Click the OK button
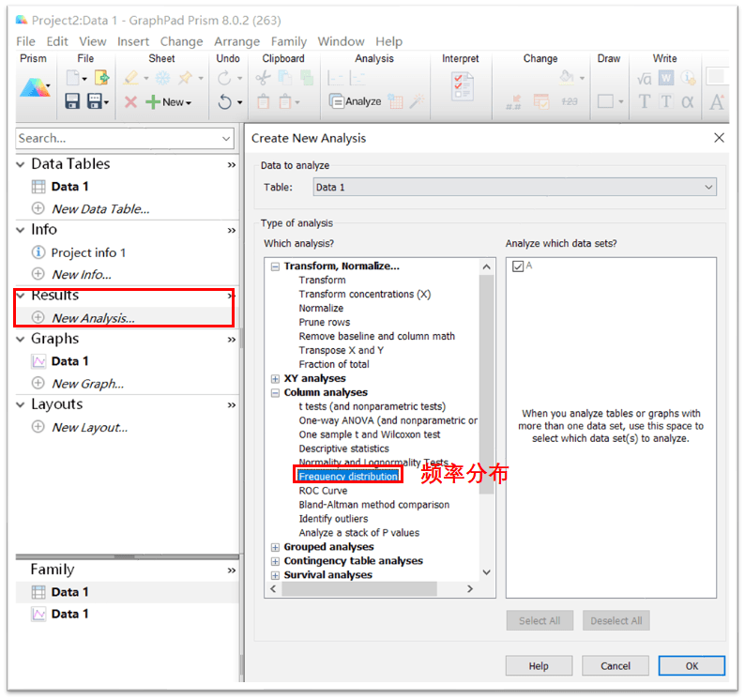 pyautogui.click(x=692, y=665)
